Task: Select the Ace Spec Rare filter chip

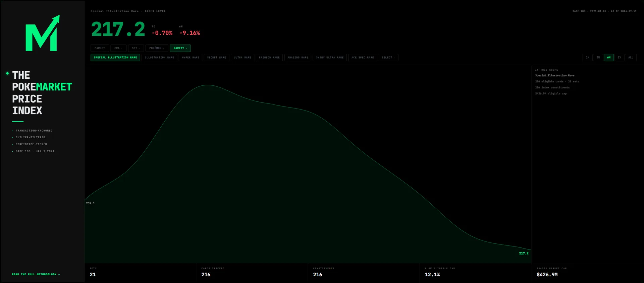Action: 363,58
